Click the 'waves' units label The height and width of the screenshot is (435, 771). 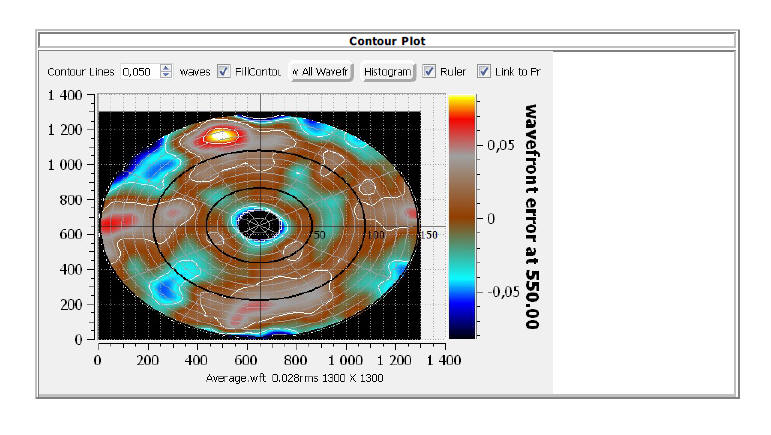tap(195, 72)
